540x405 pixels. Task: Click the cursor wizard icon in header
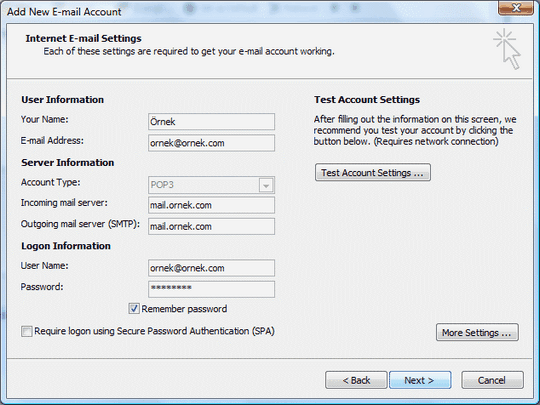[507, 49]
